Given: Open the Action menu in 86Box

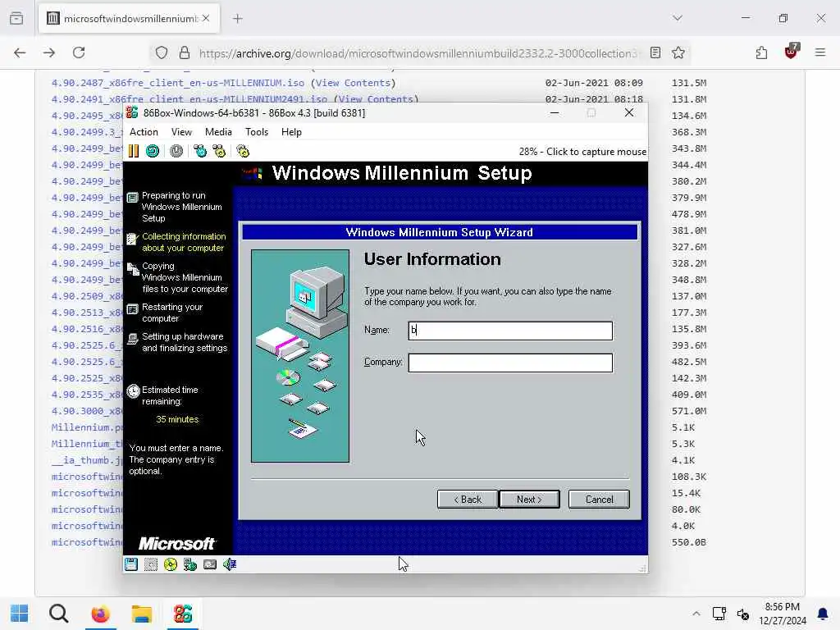Looking at the screenshot, I should pos(144,132).
